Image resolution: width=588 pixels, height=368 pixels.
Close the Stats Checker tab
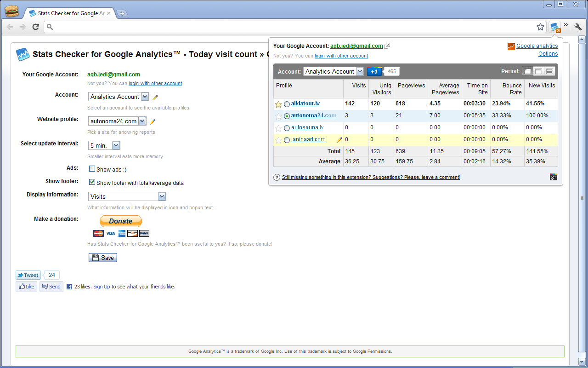109,13
